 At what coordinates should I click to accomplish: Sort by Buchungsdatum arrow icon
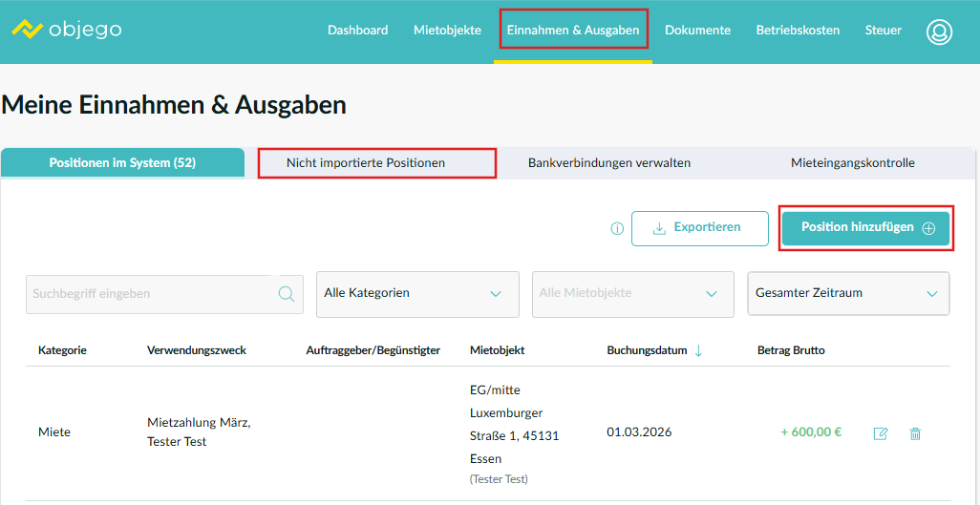[698, 350]
